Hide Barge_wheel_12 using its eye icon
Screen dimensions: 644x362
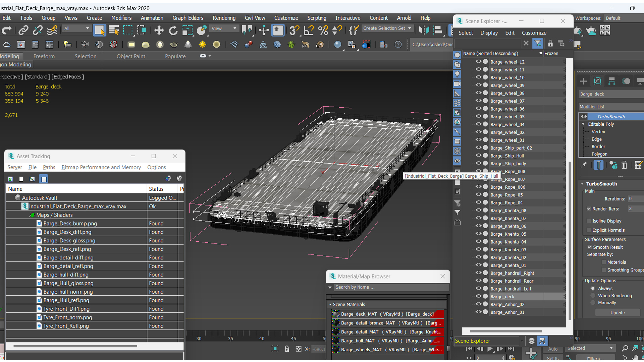pos(478,62)
